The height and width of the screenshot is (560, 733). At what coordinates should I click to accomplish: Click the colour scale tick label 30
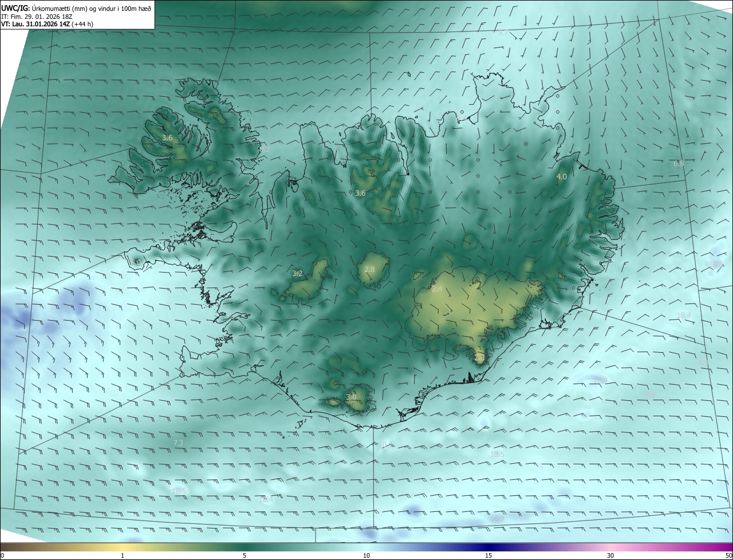[x=610, y=555]
